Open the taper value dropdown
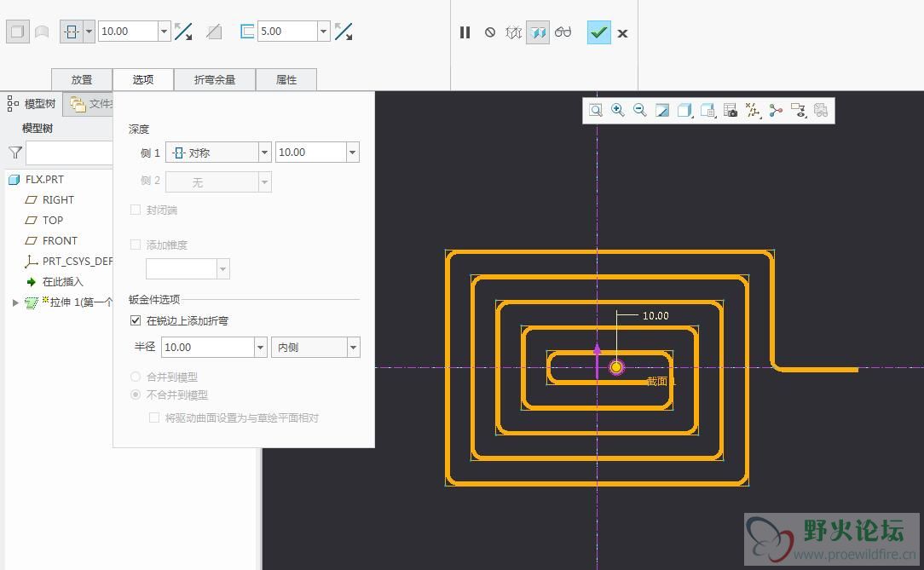This screenshot has height=570, width=924. tap(222, 269)
